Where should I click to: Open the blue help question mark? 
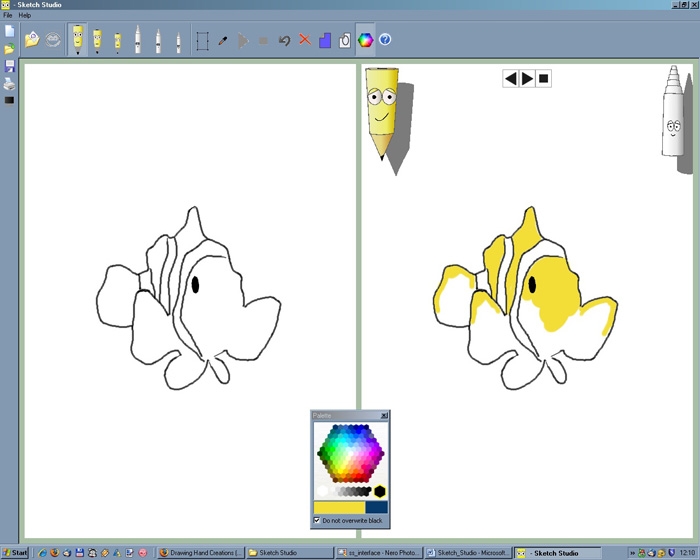[385, 40]
